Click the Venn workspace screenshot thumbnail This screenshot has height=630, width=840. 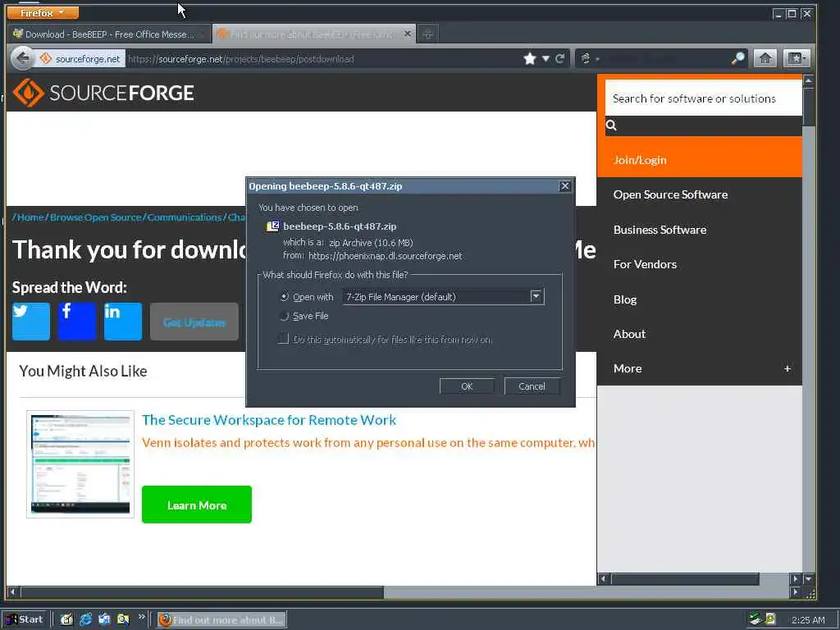[80, 464]
